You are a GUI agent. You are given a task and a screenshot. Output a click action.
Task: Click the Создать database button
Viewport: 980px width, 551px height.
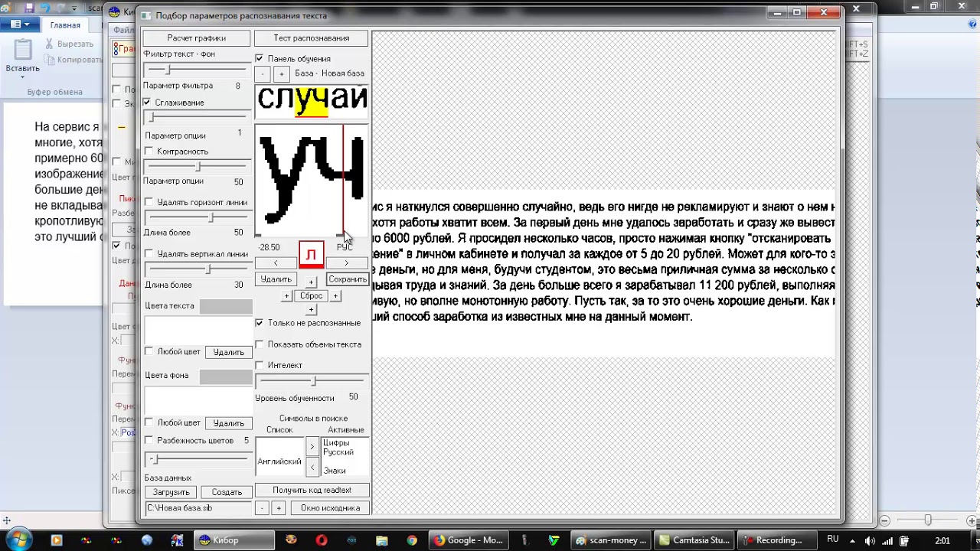[227, 492]
